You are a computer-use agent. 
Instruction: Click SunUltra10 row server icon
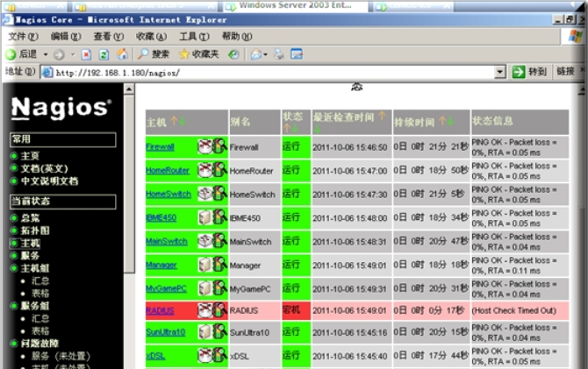204,331
